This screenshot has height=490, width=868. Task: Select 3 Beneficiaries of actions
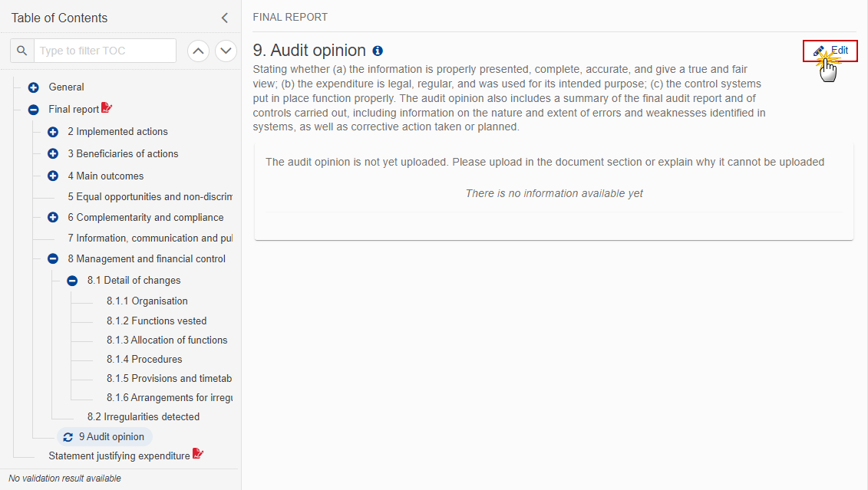(123, 153)
